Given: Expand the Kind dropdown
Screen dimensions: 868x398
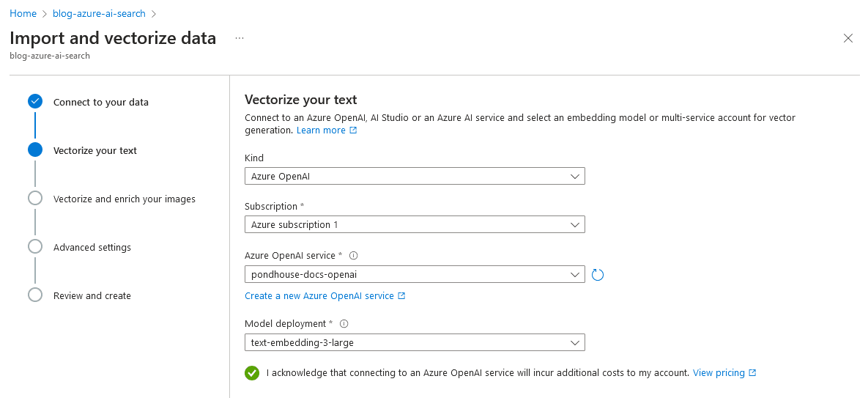Looking at the screenshot, I should pos(415,177).
